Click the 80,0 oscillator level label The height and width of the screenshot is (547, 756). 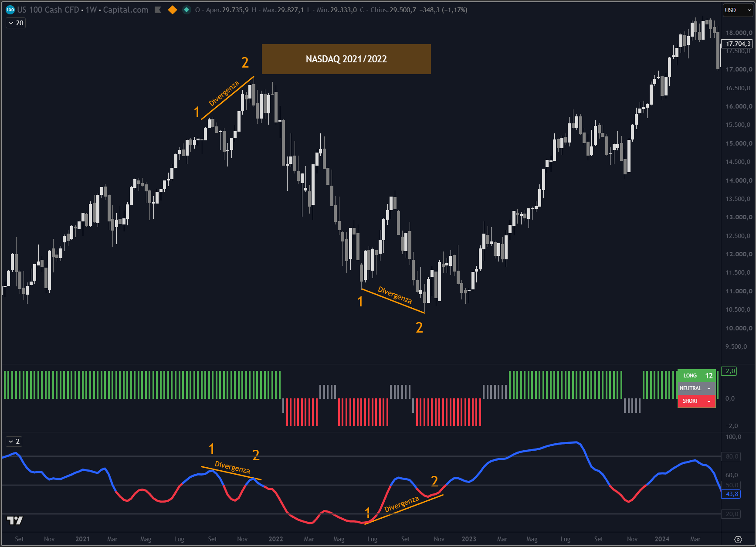point(732,456)
